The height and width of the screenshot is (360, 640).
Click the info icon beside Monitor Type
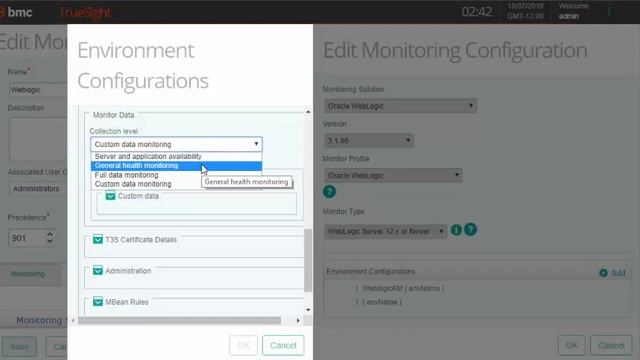(456, 230)
